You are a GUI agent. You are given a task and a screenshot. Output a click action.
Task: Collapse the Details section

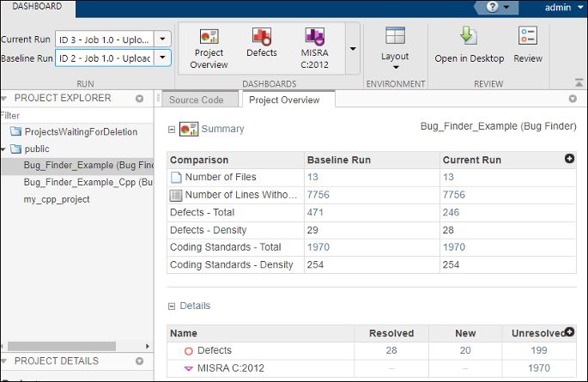click(172, 306)
